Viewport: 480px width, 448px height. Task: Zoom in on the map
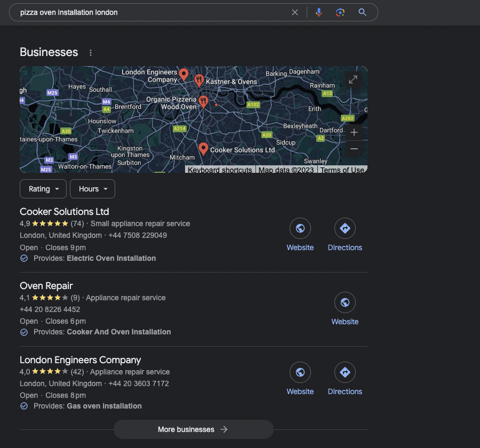click(x=354, y=132)
